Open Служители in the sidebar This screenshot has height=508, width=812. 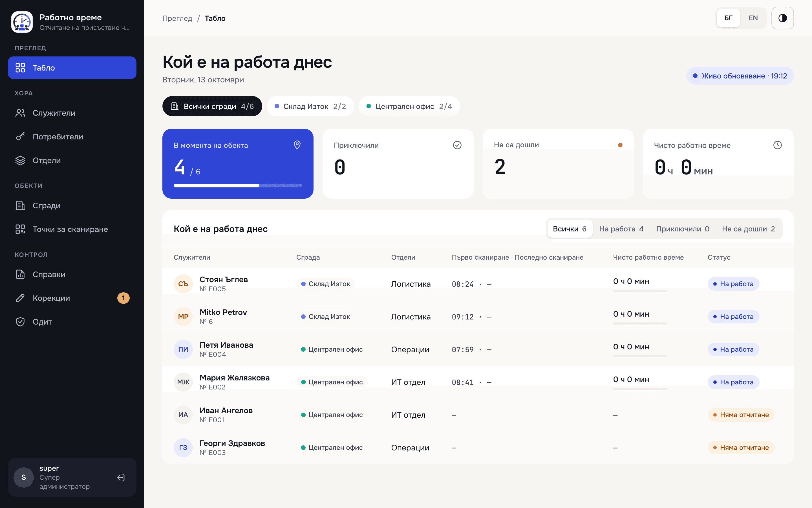pos(72,113)
